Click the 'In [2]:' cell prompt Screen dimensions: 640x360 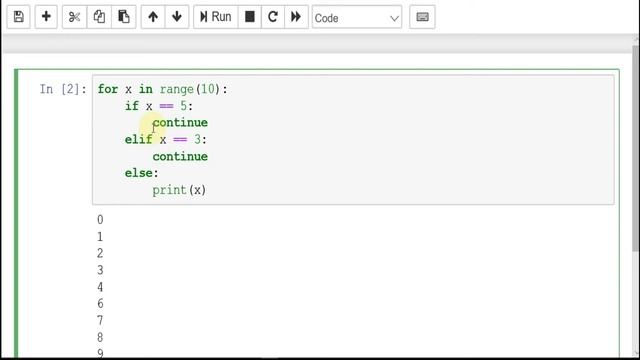point(63,89)
